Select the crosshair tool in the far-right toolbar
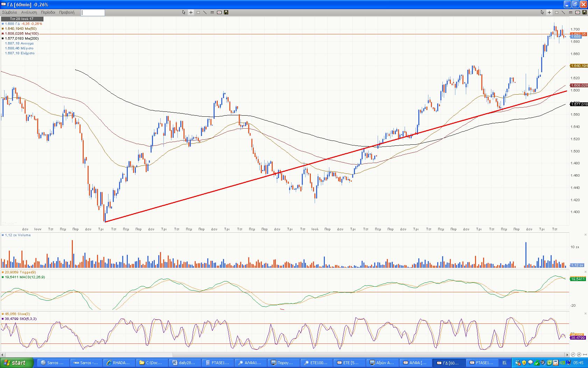Viewport: 588px width, 368px height. [549, 12]
